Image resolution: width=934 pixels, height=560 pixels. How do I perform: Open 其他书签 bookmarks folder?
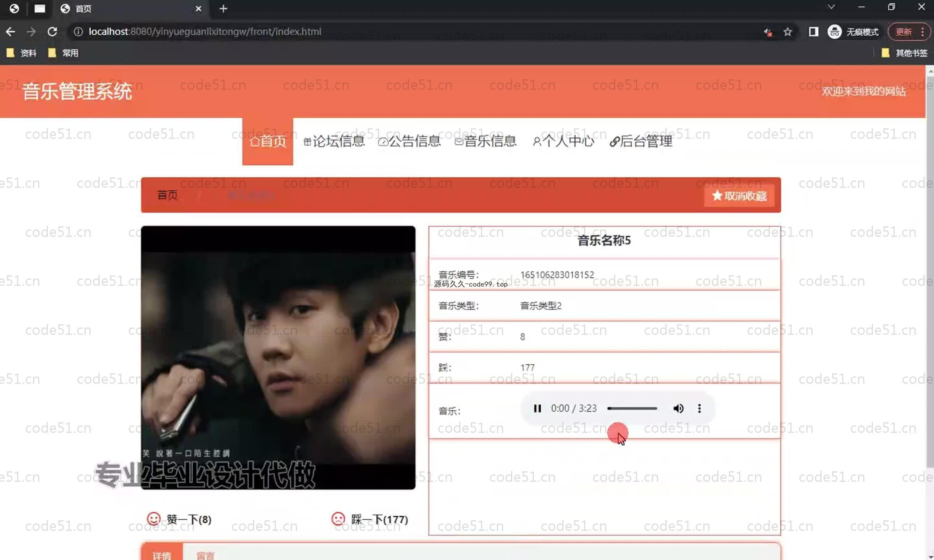(905, 53)
